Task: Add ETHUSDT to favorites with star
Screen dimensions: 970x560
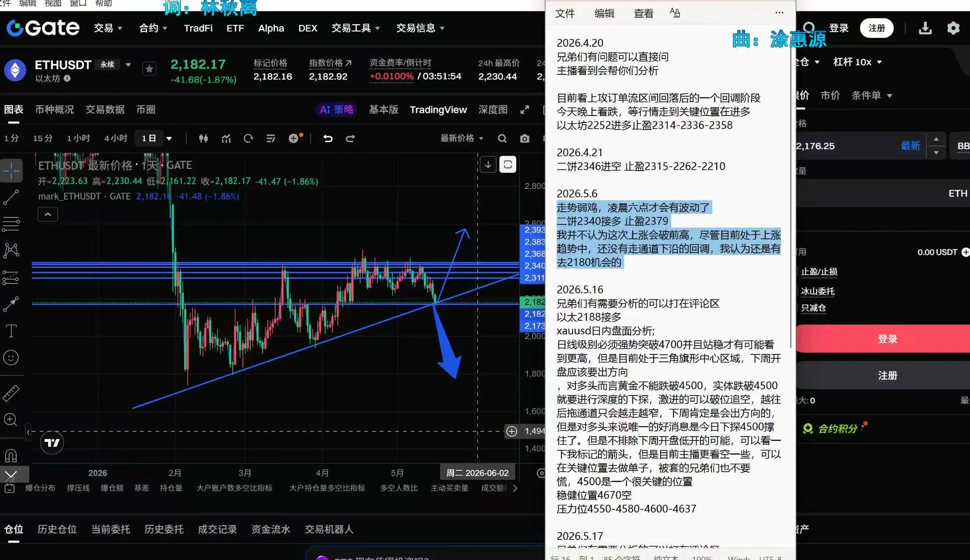Action: (149, 69)
